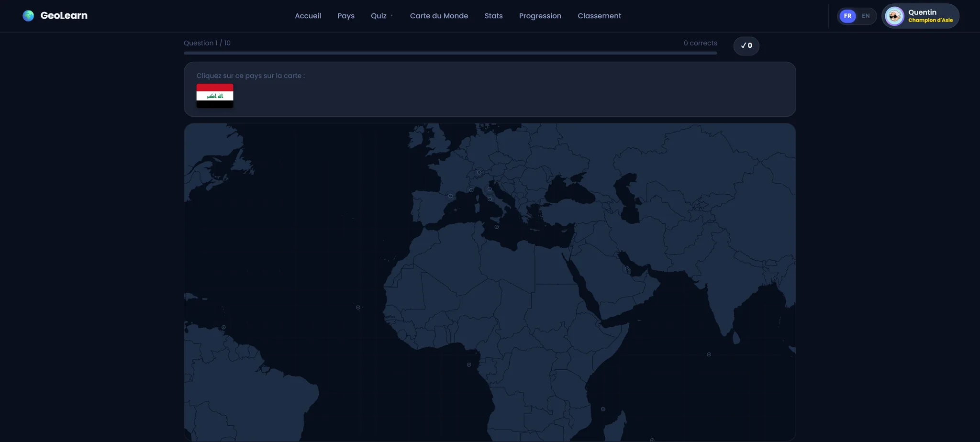Click Sri Lanka on the map

click(x=736, y=338)
